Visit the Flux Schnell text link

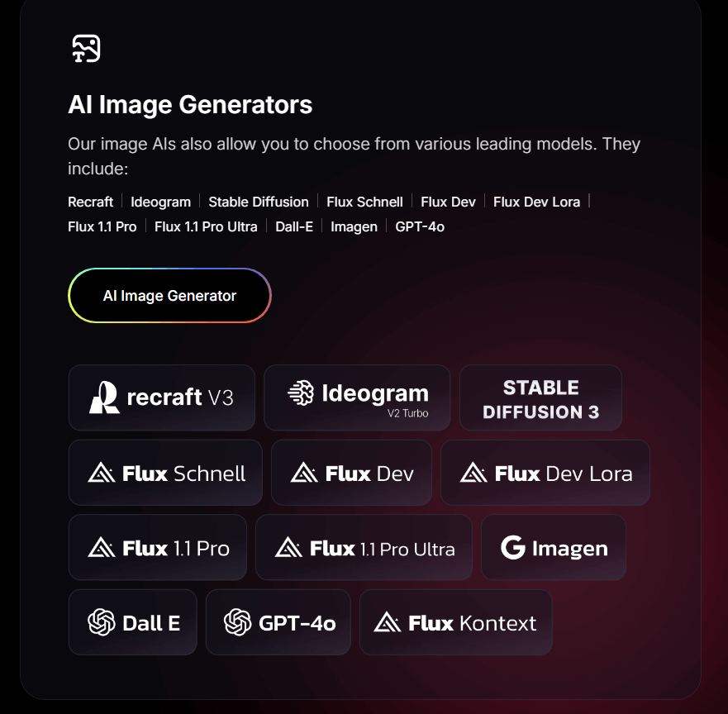click(364, 202)
